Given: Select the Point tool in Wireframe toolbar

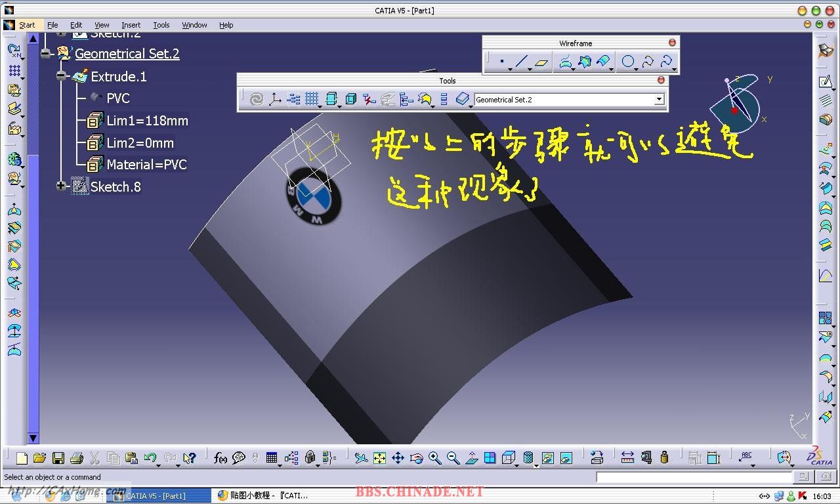Looking at the screenshot, I should tap(501, 62).
